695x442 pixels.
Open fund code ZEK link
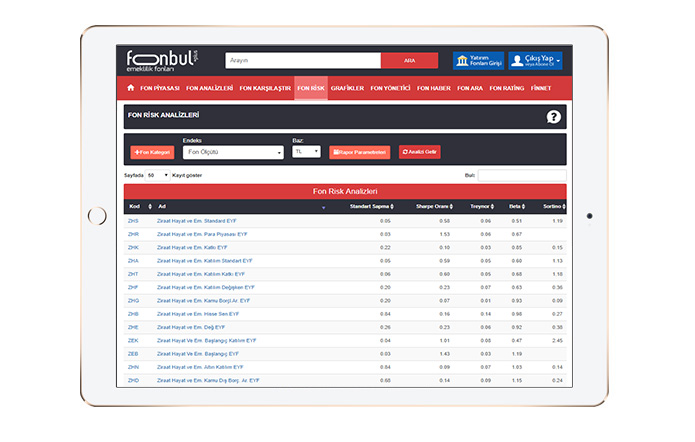(x=133, y=340)
